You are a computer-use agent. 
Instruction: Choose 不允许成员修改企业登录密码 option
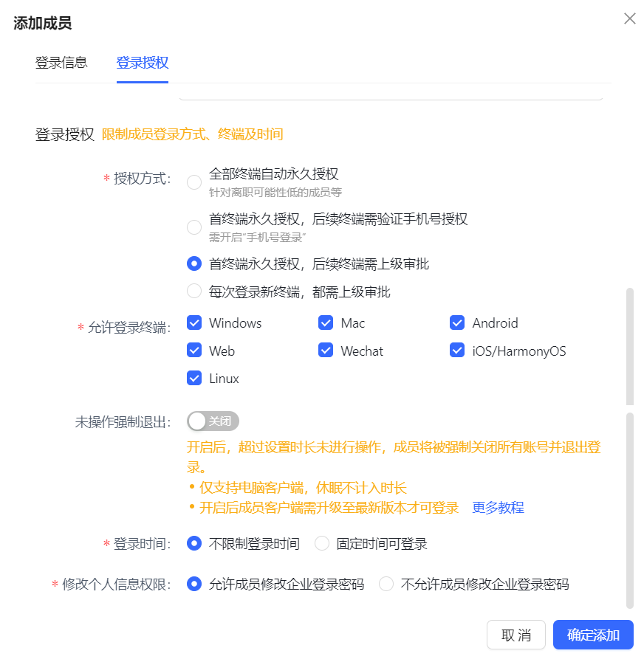pyautogui.click(x=386, y=585)
